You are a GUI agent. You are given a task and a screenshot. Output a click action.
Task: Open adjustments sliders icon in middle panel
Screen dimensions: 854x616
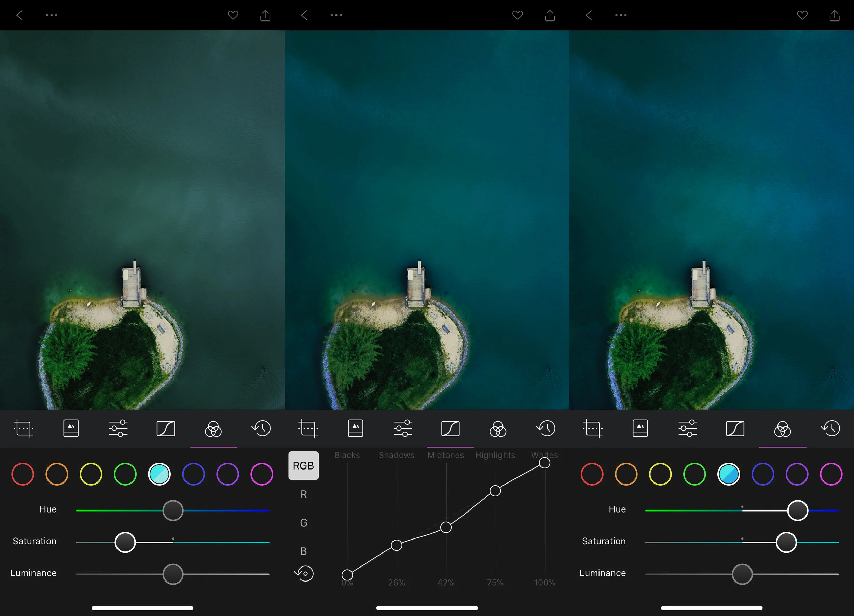pos(403,428)
